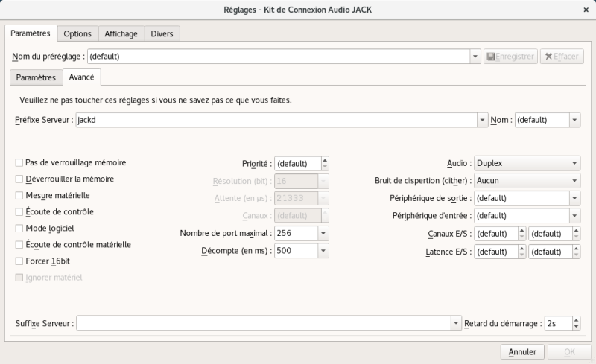Expand the Suffixe Serveur dropdown arrow
Viewport: 596px width, 364px height.
click(456, 323)
